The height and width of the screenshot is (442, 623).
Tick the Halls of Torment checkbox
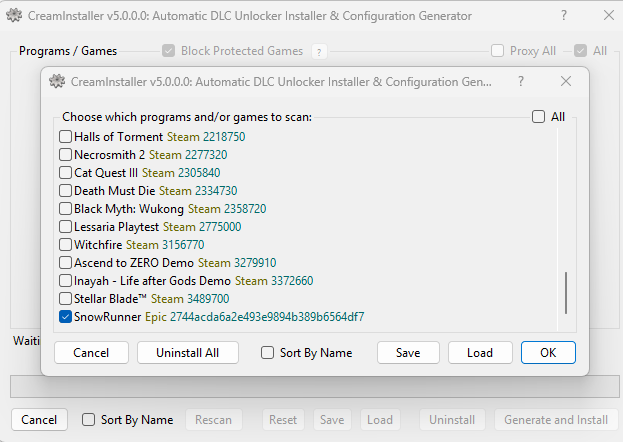coord(65,137)
